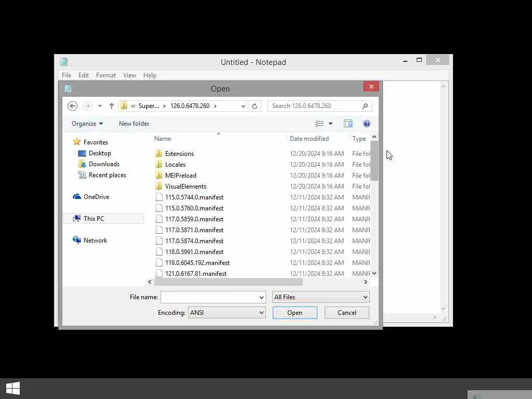This screenshot has height=399, width=532.
Task: Click the Favorites star icon
Action: pyautogui.click(x=77, y=142)
